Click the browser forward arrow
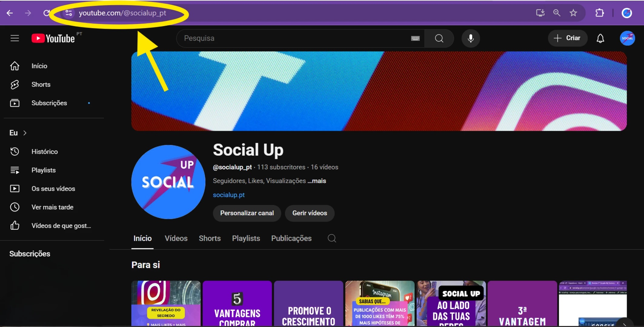644x327 pixels. (28, 13)
